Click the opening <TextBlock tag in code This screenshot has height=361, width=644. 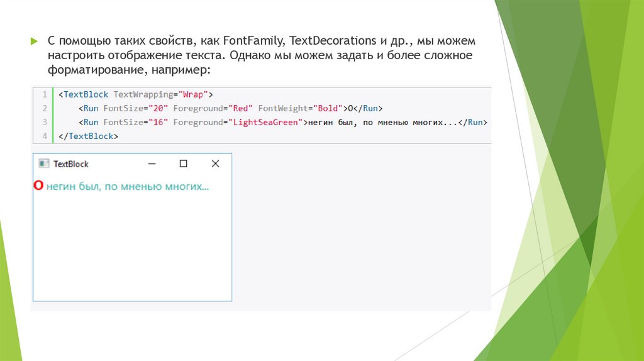(84, 94)
